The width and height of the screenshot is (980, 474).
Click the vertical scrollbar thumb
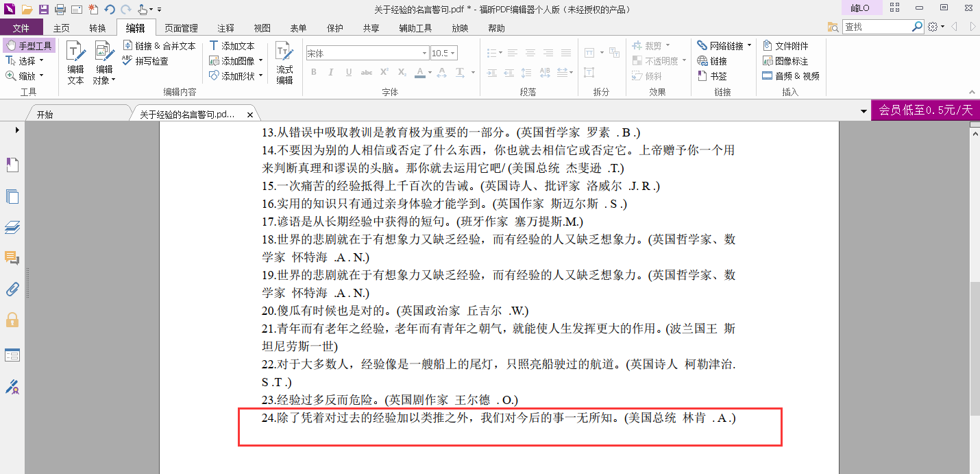975,348
